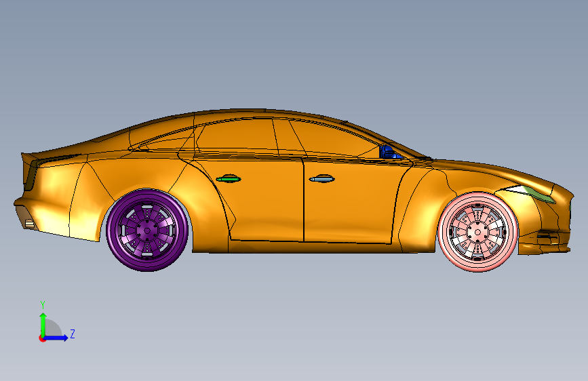Select the front headlight on car
The image size is (588, 381).
click(530, 193)
